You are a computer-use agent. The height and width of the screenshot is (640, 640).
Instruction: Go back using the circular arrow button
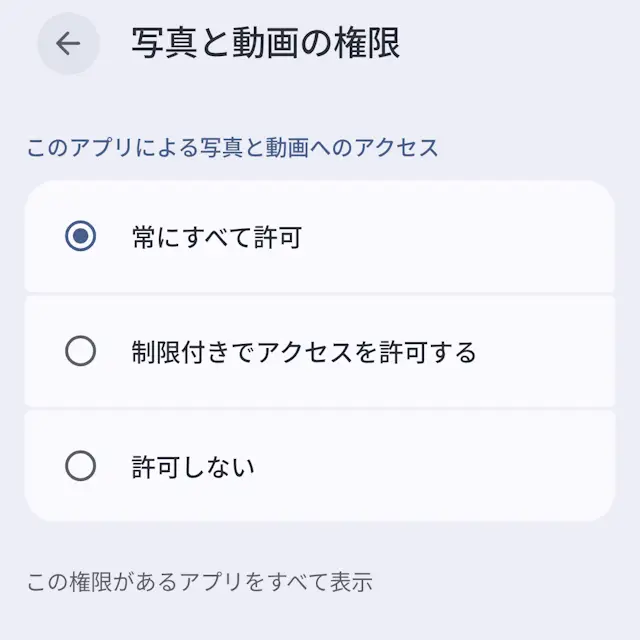[68, 43]
